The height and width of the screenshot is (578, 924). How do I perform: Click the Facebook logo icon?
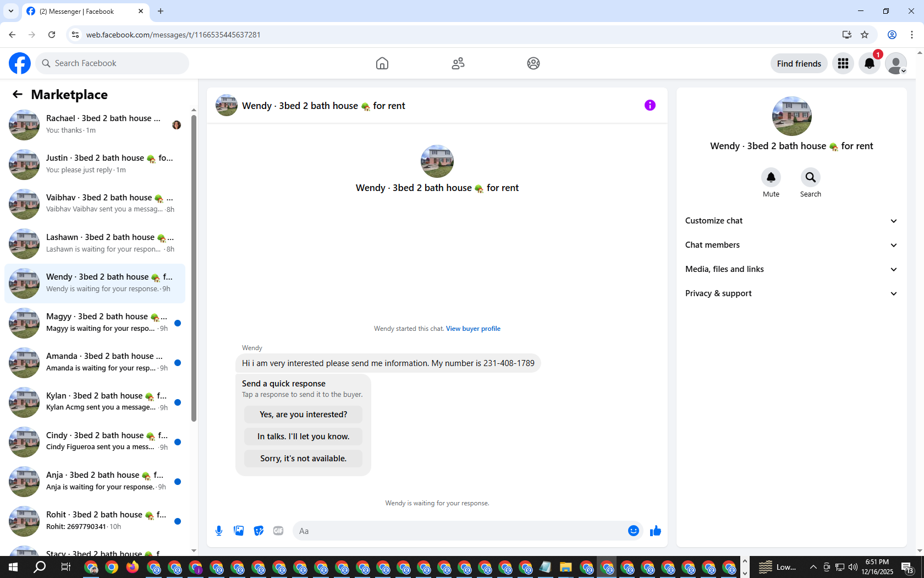tap(20, 63)
